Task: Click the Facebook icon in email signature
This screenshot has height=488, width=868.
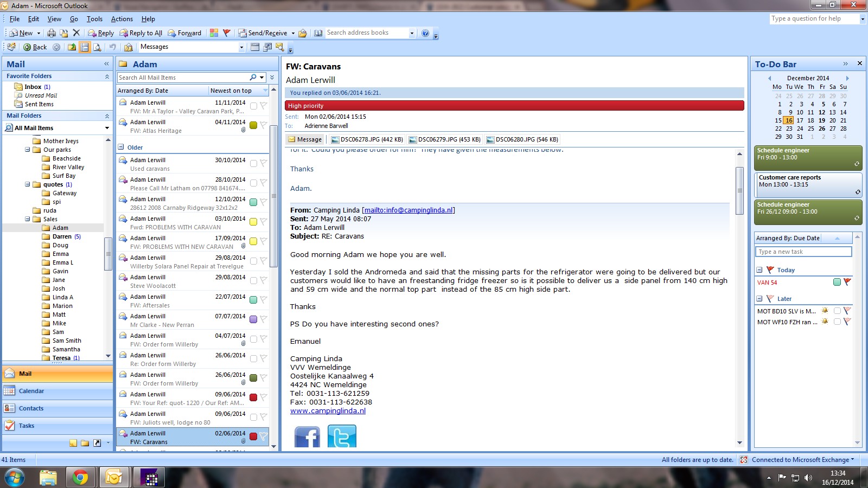Action: pyautogui.click(x=307, y=437)
